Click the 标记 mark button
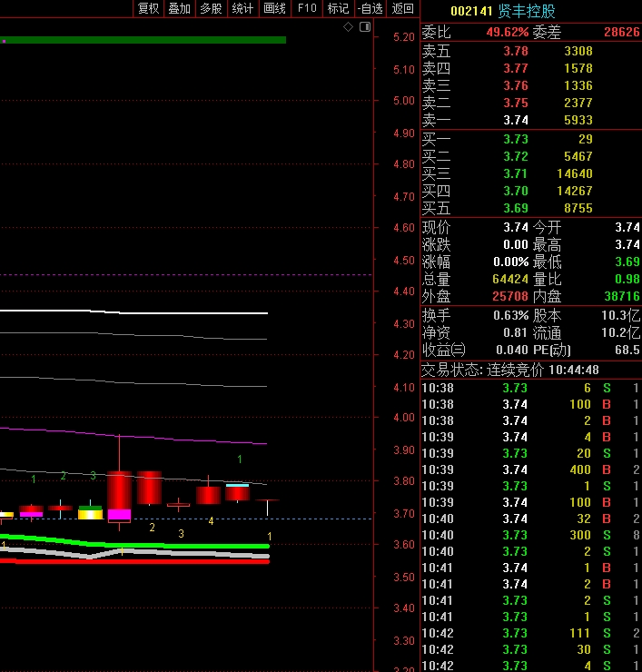Image resolution: width=642 pixels, height=672 pixels. 338,8
